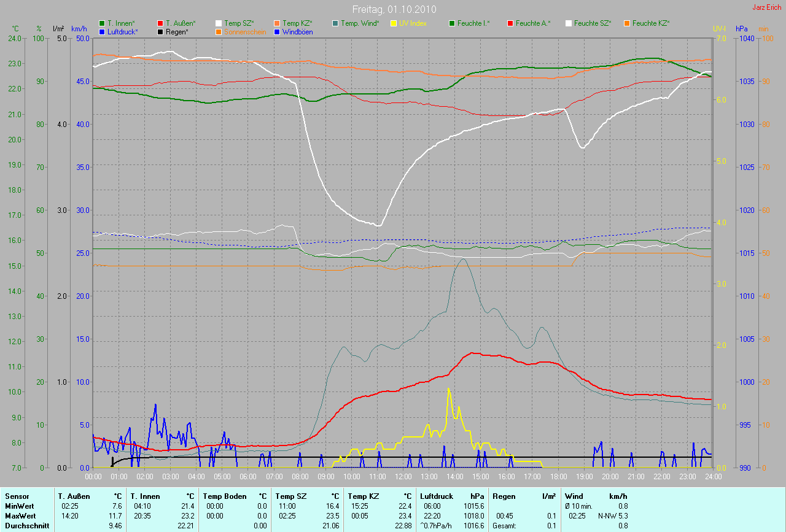Viewport: 786px width, 532px height.
Task: Click the teal Temp. Wind legend square
Action: (x=335, y=23)
